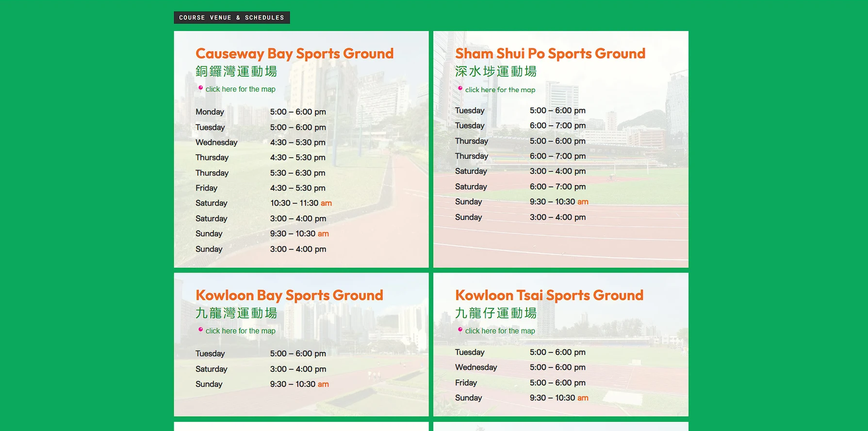This screenshot has width=868, height=431.
Task: Click the Chinese name 九龍仔運動場
Action: [495, 313]
